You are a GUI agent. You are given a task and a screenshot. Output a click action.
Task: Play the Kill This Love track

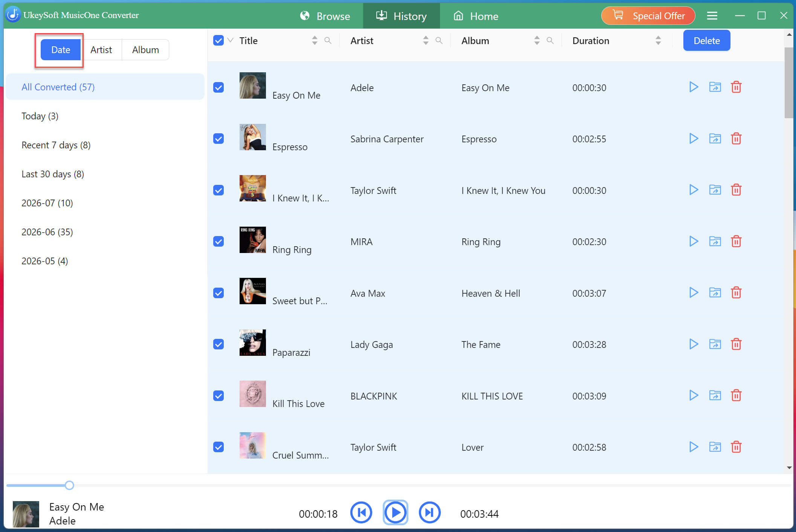[694, 395]
